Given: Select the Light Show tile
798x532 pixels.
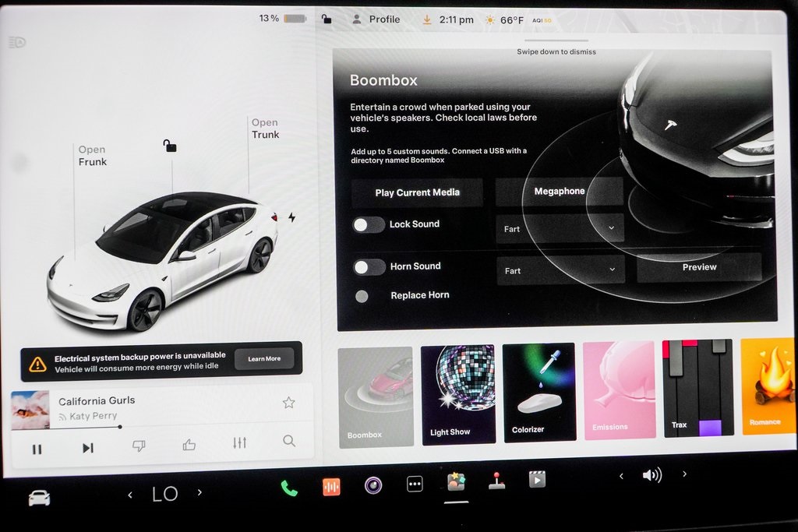Looking at the screenshot, I should [458, 394].
